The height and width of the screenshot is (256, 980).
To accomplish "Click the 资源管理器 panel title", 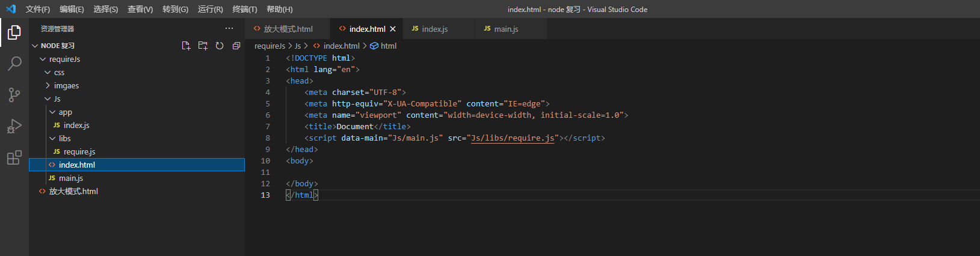I will click(57, 29).
